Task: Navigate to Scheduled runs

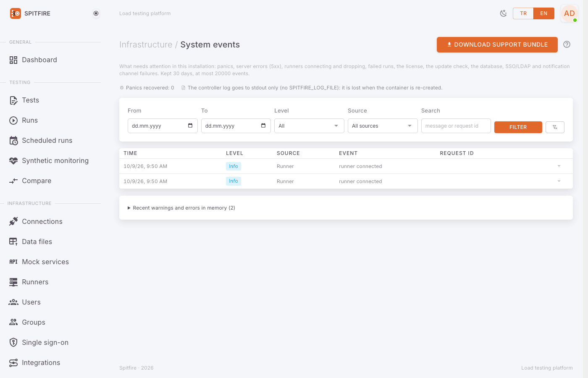Action: pos(47,140)
